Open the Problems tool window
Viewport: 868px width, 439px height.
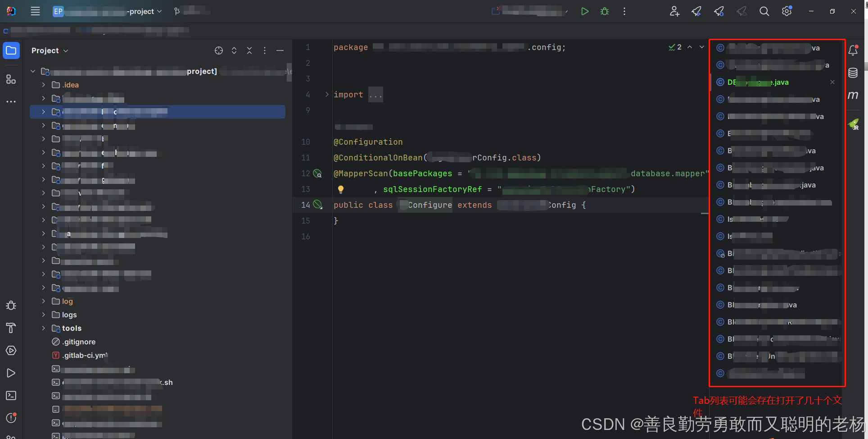[x=11, y=418]
